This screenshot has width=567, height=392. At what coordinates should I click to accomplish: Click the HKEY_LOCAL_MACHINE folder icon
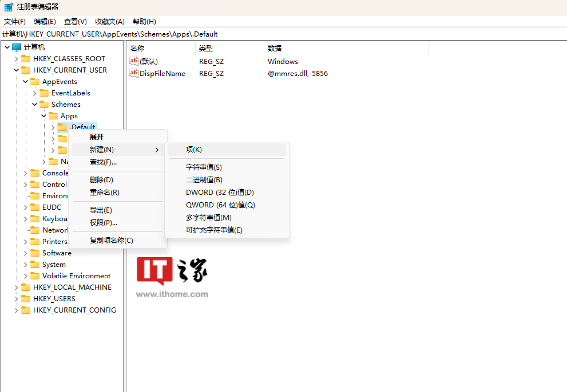click(x=26, y=287)
